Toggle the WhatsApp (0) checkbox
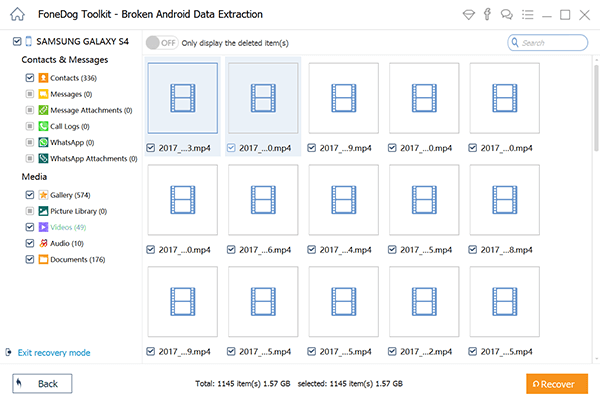Image resolution: width=600 pixels, height=402 pixels. click(29, 142)
